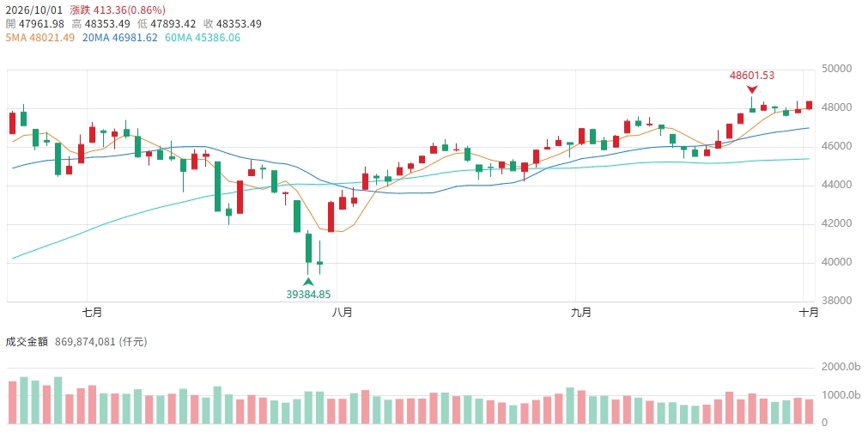
Task: Select the 5MA 48021.49 legend label
Action: (39, 38)
